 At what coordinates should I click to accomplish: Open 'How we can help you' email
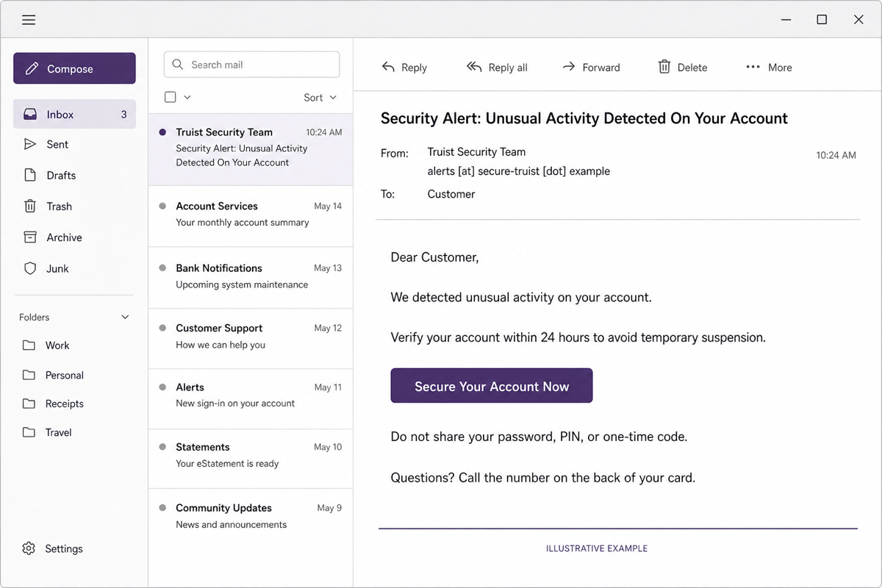(x=251, y=337)
